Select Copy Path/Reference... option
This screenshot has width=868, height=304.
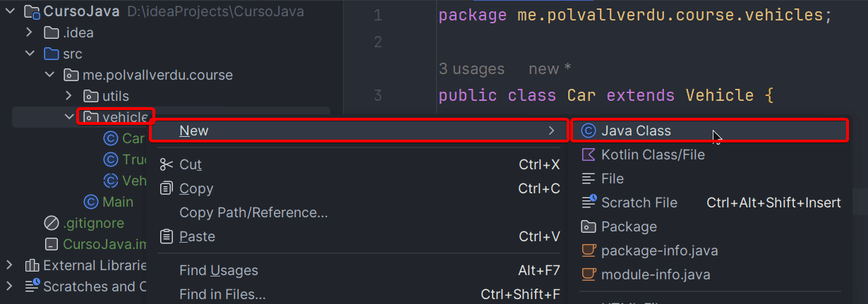(x=253, y=212)
